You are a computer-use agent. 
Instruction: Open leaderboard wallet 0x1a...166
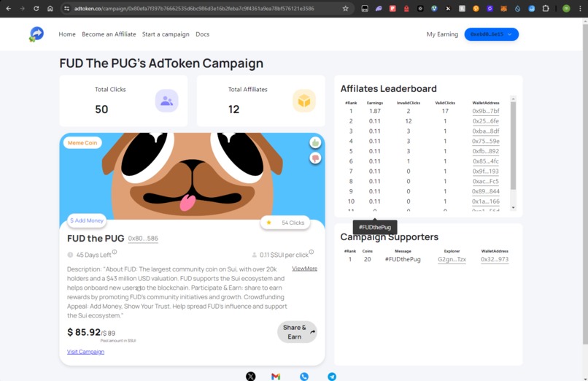486,201
